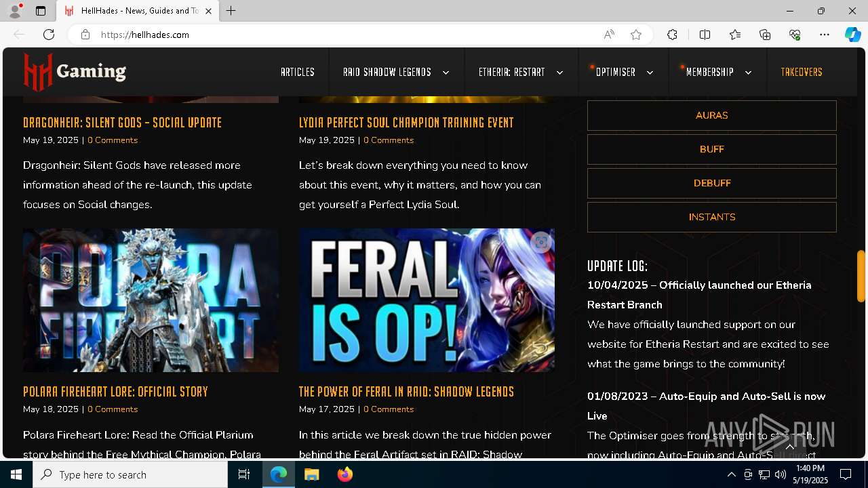Add this page to favorites star icon
Viewport: 868px width, 488px height.
[636, 35]
